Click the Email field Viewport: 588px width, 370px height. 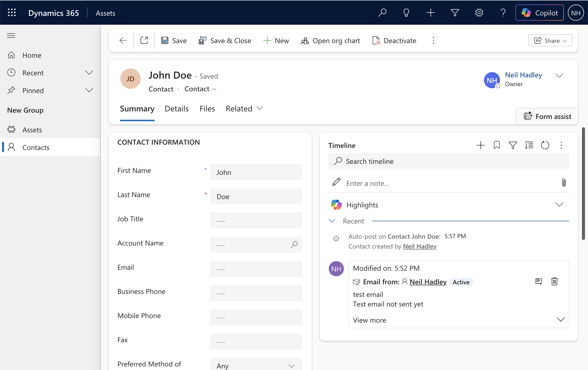[256, 269]
